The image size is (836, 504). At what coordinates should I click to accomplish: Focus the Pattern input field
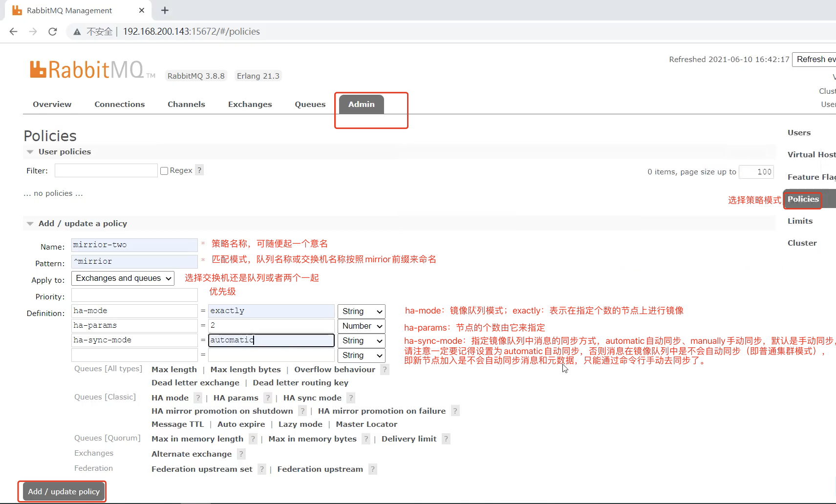[134, 262]
